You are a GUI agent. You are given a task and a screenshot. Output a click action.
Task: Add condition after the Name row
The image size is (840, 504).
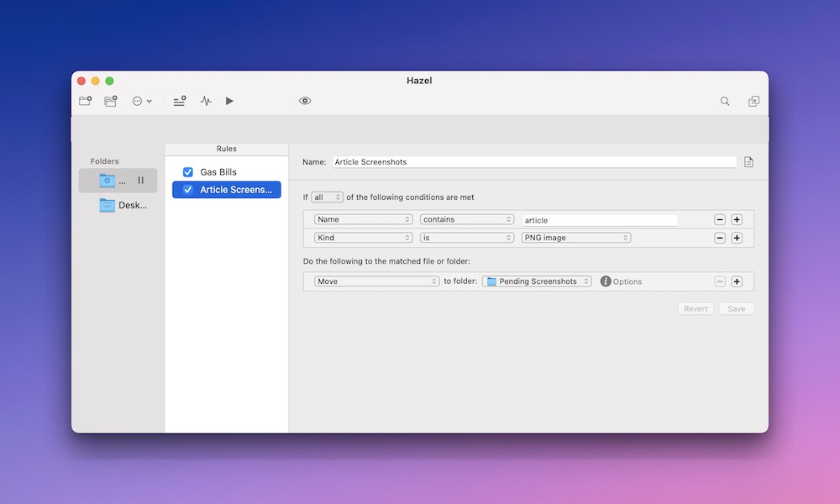tap(738, 219)
